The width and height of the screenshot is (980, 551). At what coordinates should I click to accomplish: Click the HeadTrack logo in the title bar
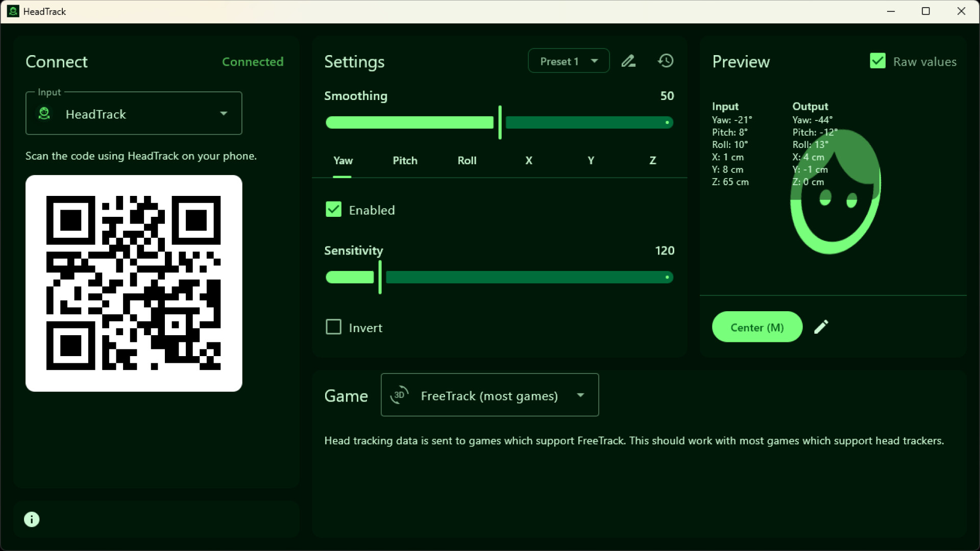coord(12,11)
